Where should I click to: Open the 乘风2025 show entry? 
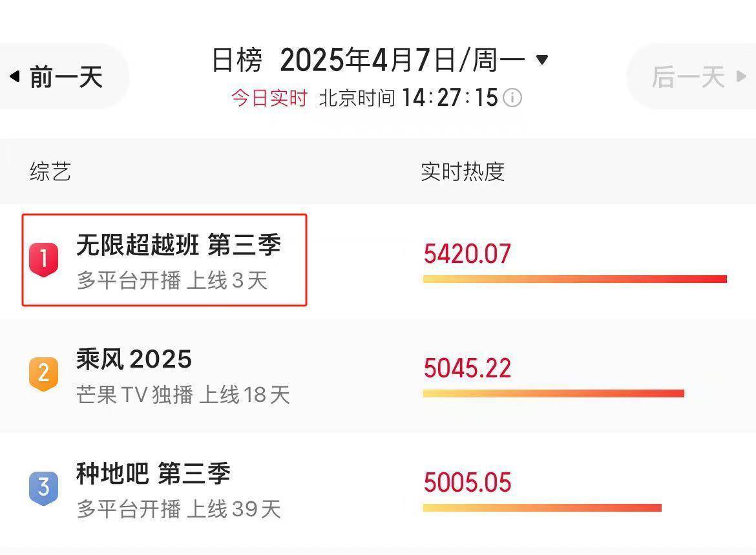pos(134,359)
